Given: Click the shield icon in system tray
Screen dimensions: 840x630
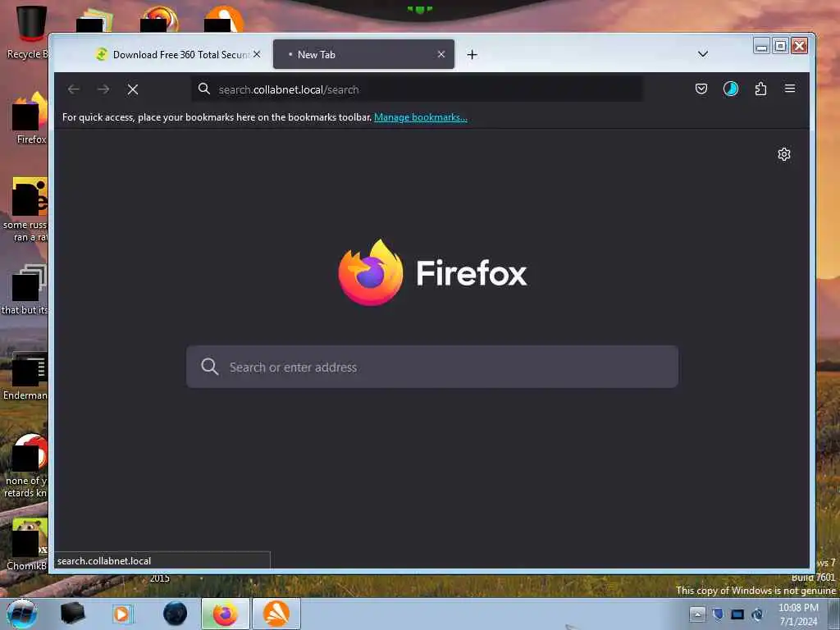Looking at the screenshot, I should (718, 614).
